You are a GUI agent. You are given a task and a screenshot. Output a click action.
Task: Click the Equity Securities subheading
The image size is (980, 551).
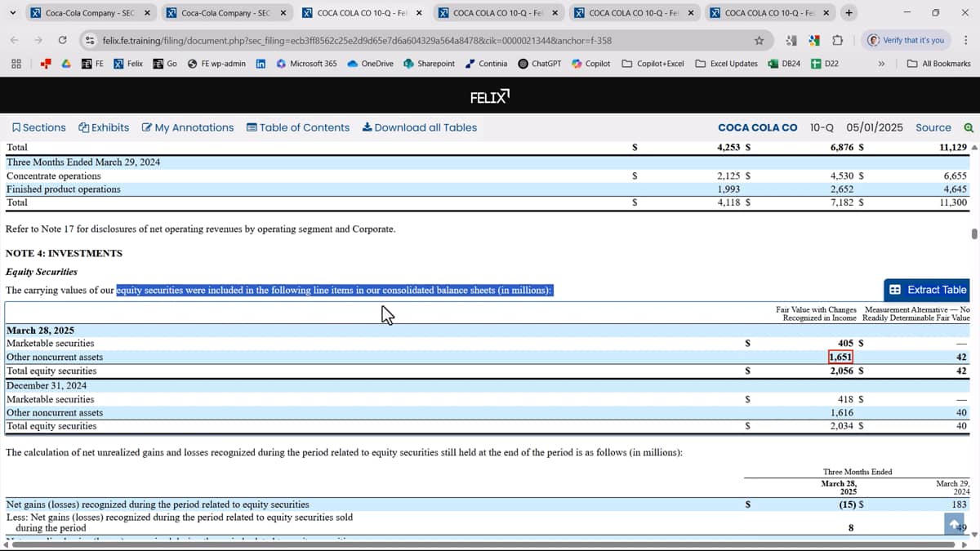42,272
